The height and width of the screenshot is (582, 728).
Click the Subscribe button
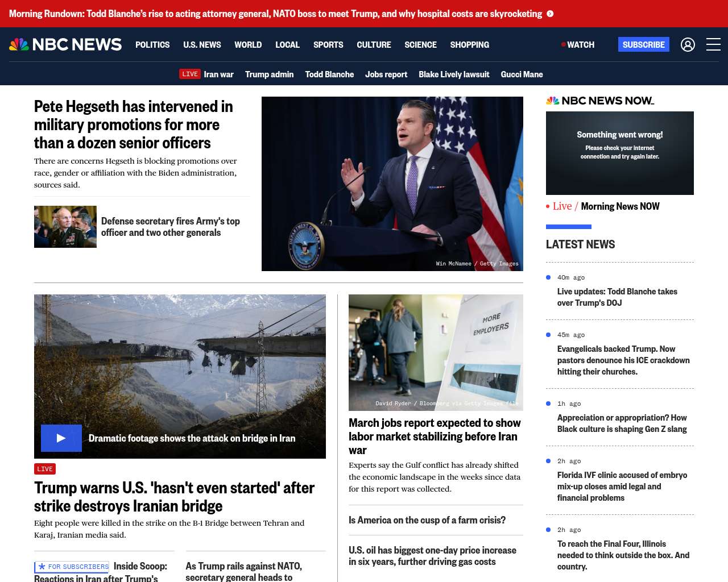[643, 44]
